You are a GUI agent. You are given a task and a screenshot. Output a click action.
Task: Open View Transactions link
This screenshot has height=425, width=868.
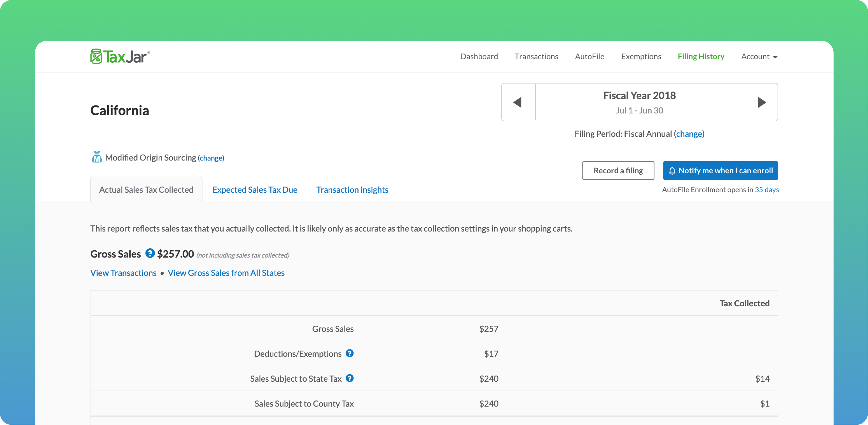coord(123,273)
